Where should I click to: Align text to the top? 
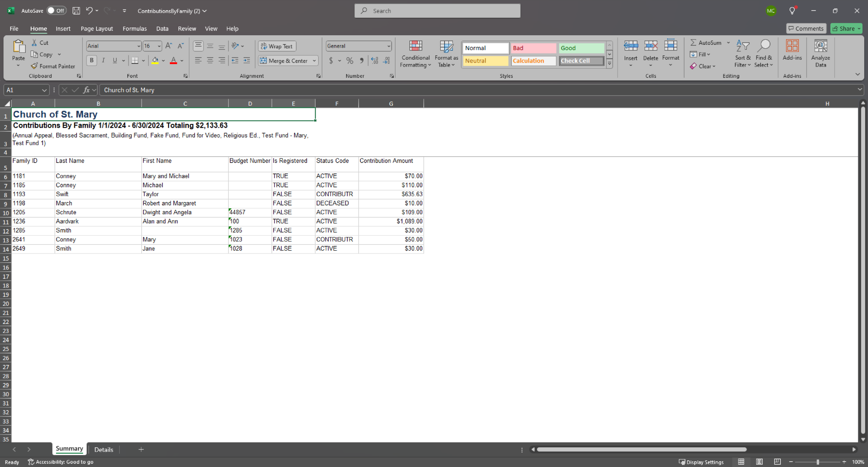pyautogui.click(x=198, y=46)
